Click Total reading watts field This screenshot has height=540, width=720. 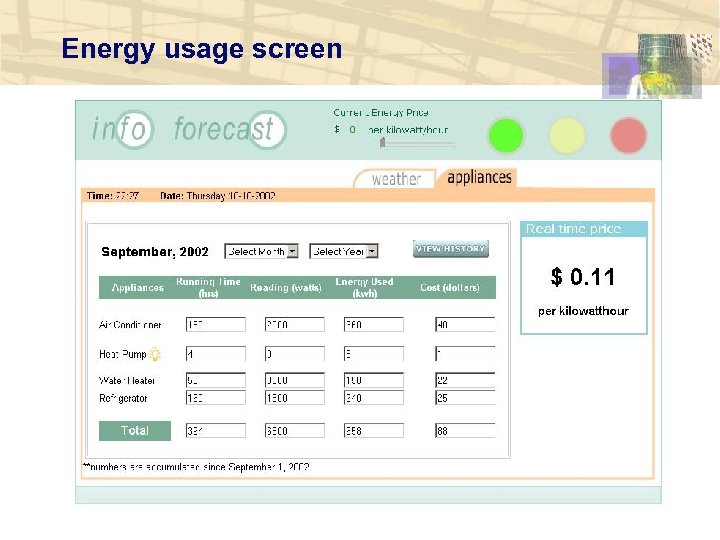click(x=295, y=431)
